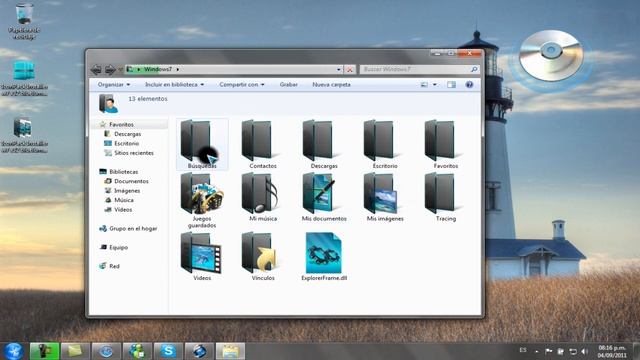This screenshot has height=360, width=640.
Task: Go back with the Explorer back arrow
Action: pos(96,70)
